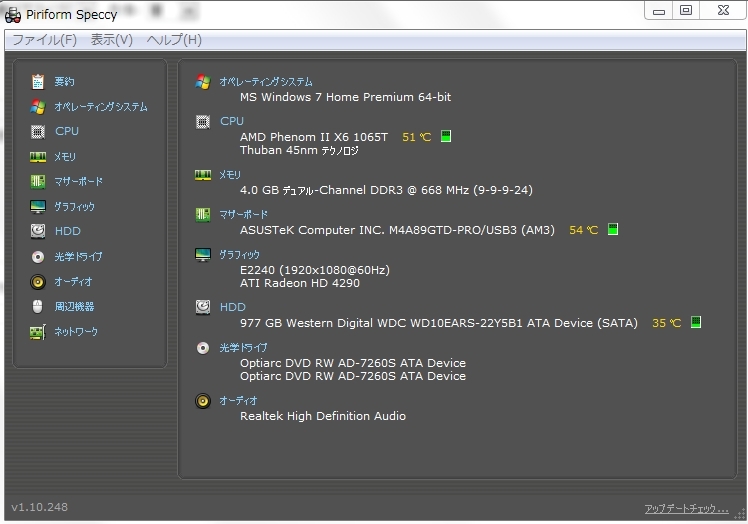The width and height of the screenshot is (748, 524).
Task: Click the green CPU temperature indicator
Action: point(446,137)
